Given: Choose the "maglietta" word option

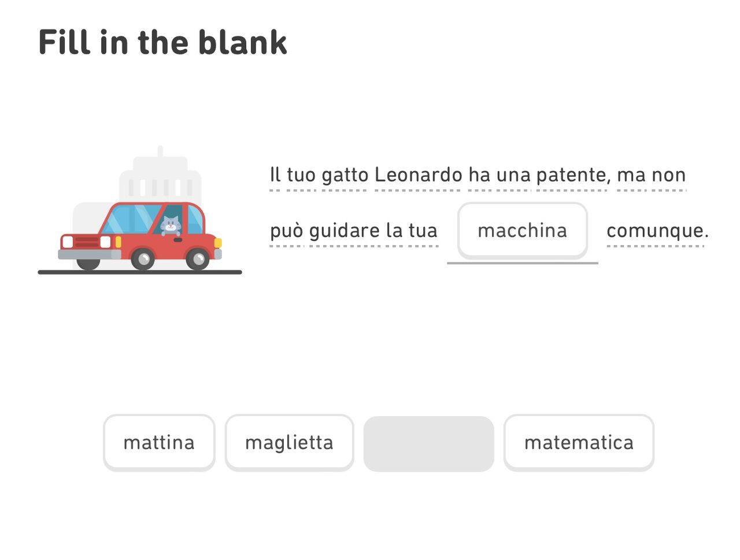Looking at the screenshot, I should pos(289,443).
